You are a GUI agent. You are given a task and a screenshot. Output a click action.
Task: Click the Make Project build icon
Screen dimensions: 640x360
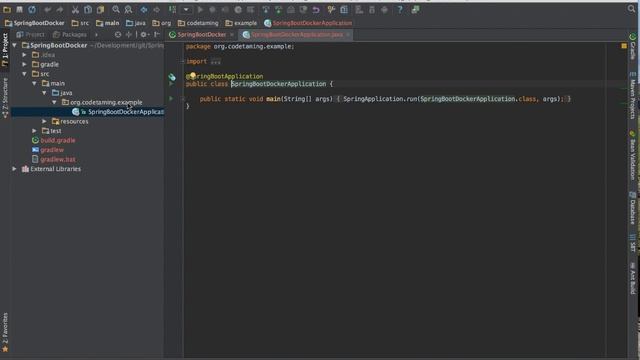pos(173,9)
